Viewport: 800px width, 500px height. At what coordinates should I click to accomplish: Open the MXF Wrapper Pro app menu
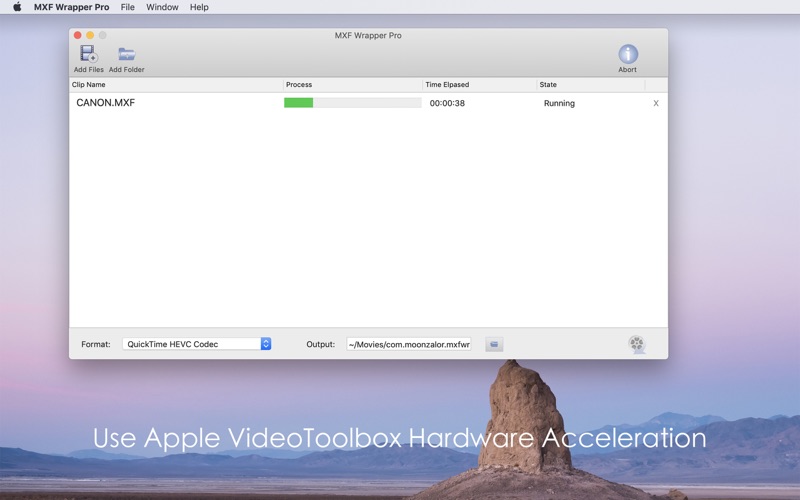click(x=71, y=7)
